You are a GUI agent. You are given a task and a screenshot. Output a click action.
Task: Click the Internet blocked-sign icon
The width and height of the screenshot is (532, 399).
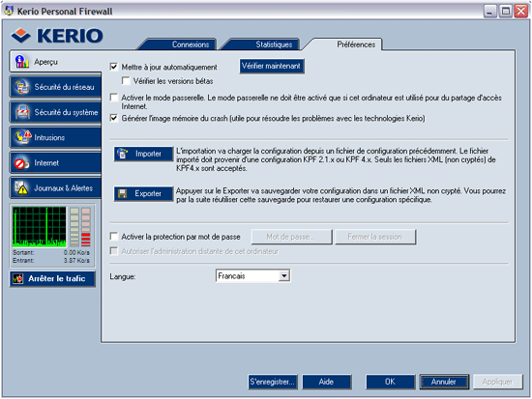pos(21,162)
